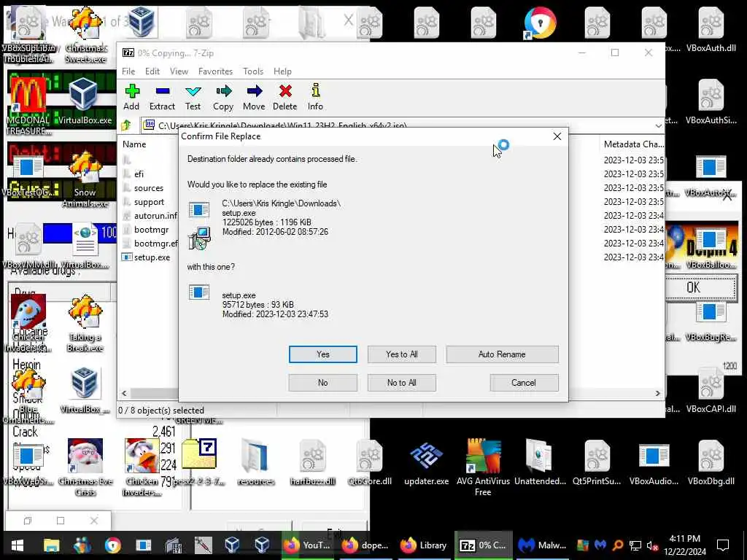Click the horizontal scrollbar left arrow
The height and width of the screenshot is (560, 747).
(x=124, y=393)
